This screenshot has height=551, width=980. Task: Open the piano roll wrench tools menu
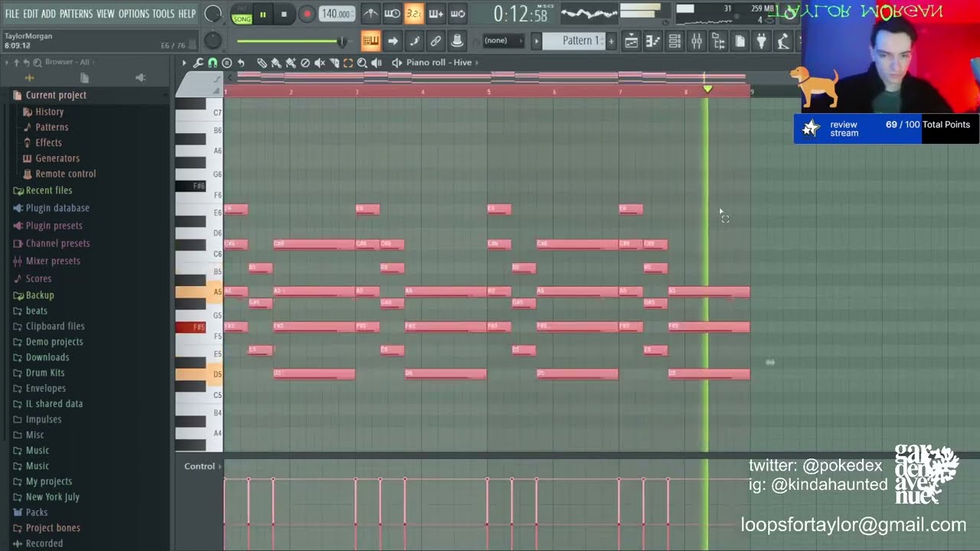tap(198, 63)
